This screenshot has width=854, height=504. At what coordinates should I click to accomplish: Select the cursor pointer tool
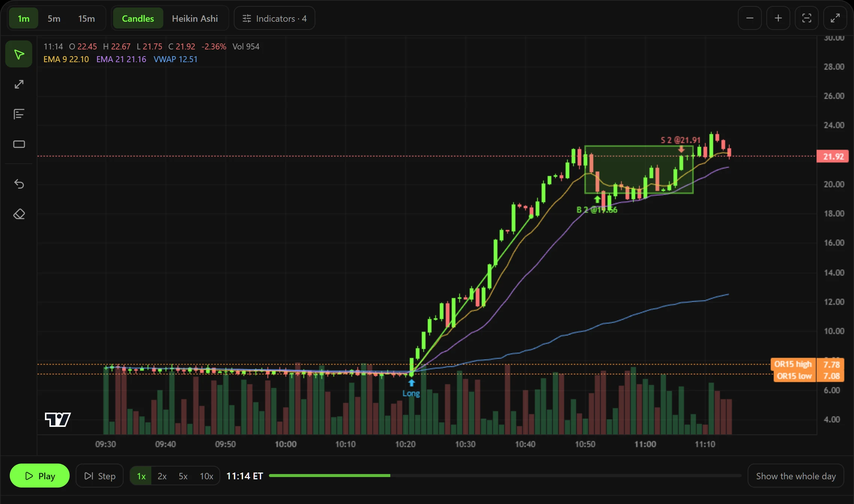(x=19, y=54)
